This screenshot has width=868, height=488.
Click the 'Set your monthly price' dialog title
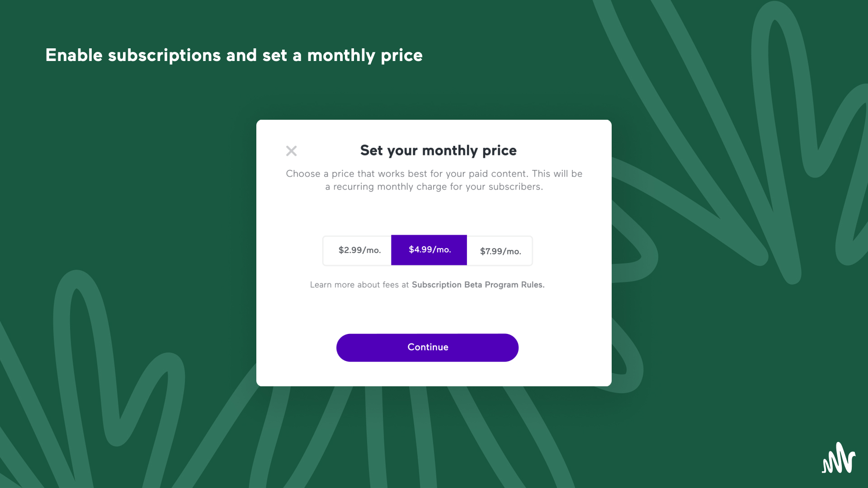pyautogui.click(x=438, y=150)
